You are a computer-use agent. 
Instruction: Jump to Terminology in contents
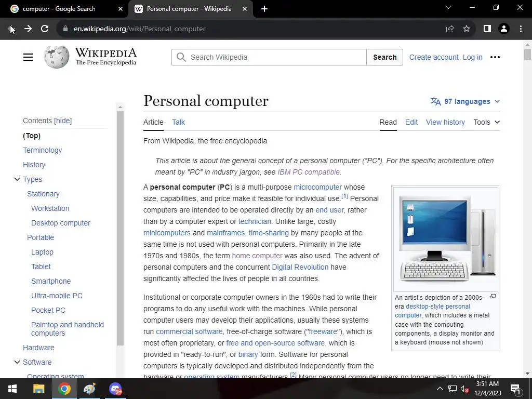pos(43,150)
